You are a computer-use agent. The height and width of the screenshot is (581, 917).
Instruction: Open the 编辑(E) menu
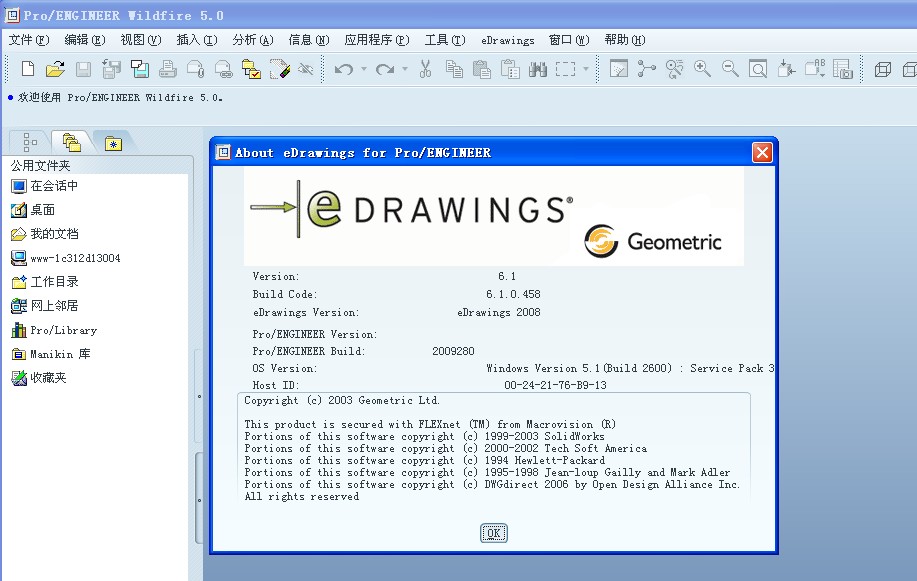[85, 40]
